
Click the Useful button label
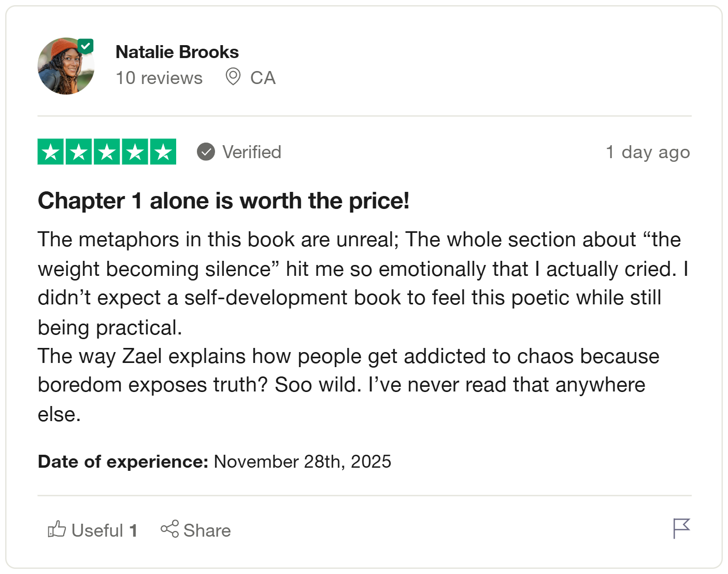click(x=97, y=530)
